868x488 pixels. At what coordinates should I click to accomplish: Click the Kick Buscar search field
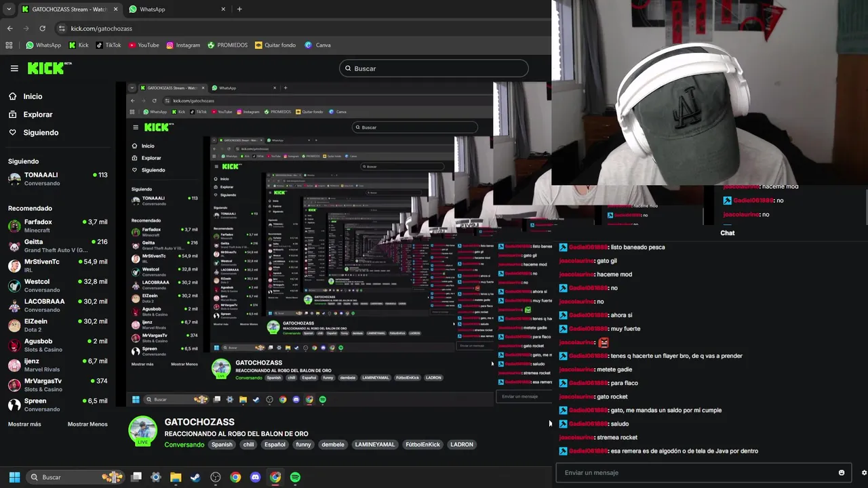pyautogui.click(x=434, y=68)
